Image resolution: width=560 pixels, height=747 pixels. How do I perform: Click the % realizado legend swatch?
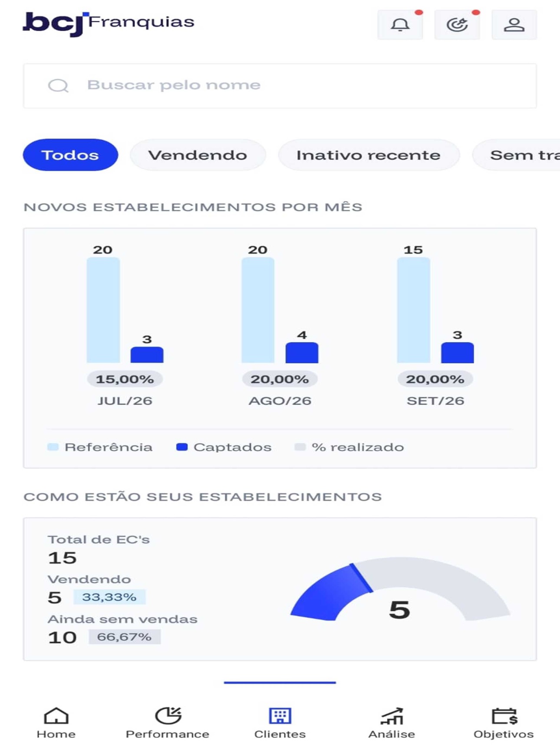coord(300,447)
